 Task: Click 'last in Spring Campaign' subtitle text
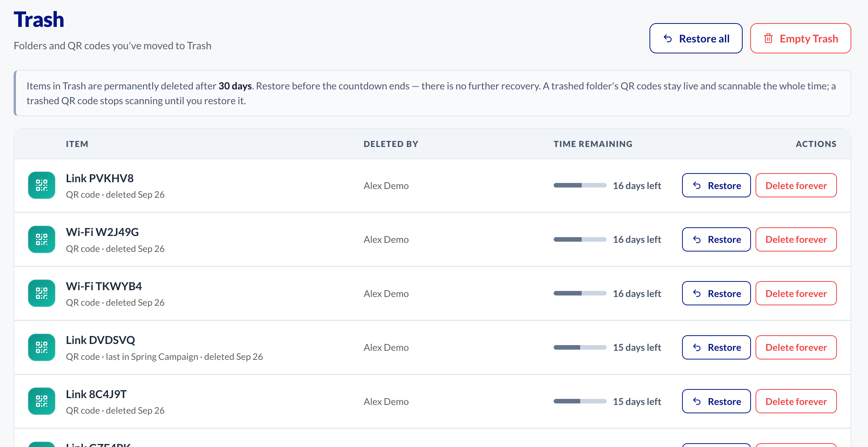[152, 357]
